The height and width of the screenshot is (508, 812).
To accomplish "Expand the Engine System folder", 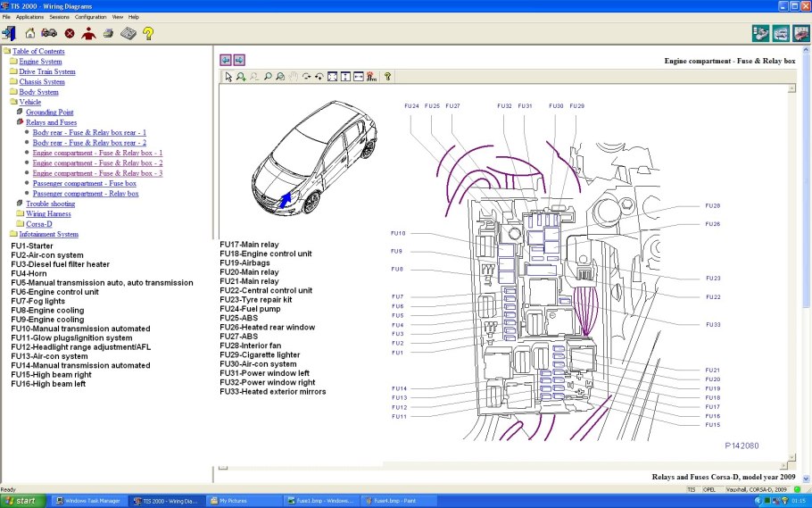I will coord(40,62).
